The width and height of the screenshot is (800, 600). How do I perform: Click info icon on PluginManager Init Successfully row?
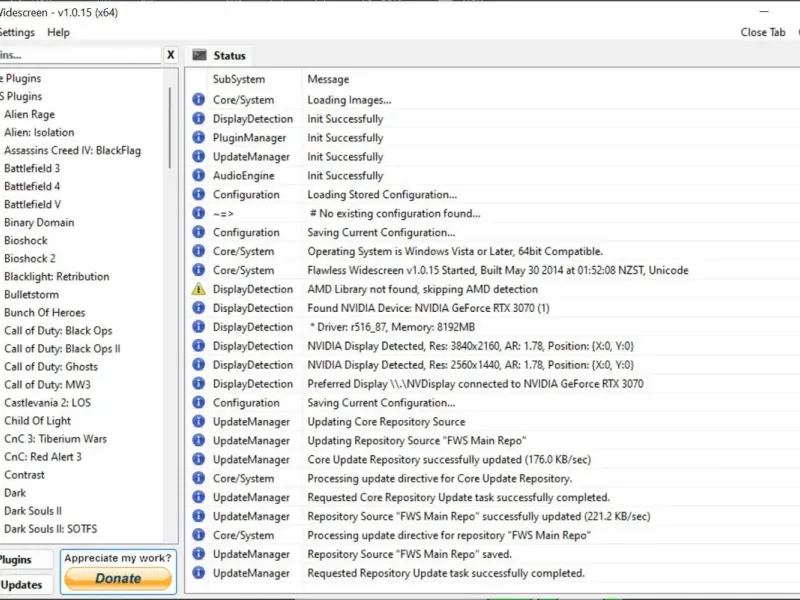click(198, 138)
